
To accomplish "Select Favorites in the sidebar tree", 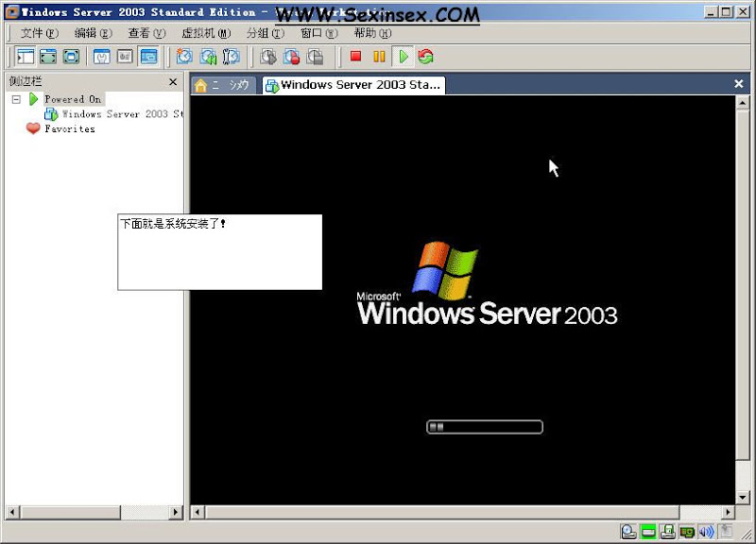I will tap(70, 128).
